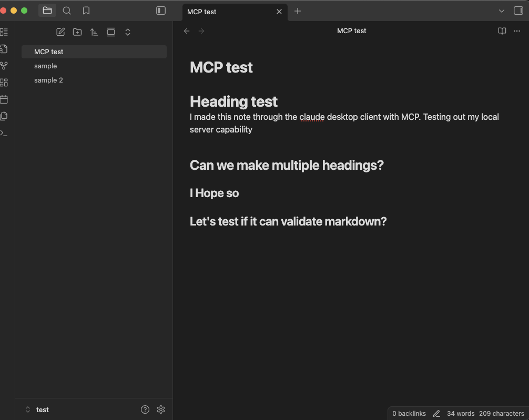Navigate back using the left arrow
This screenshot has height=420, width=529.
tap(187, 31)
